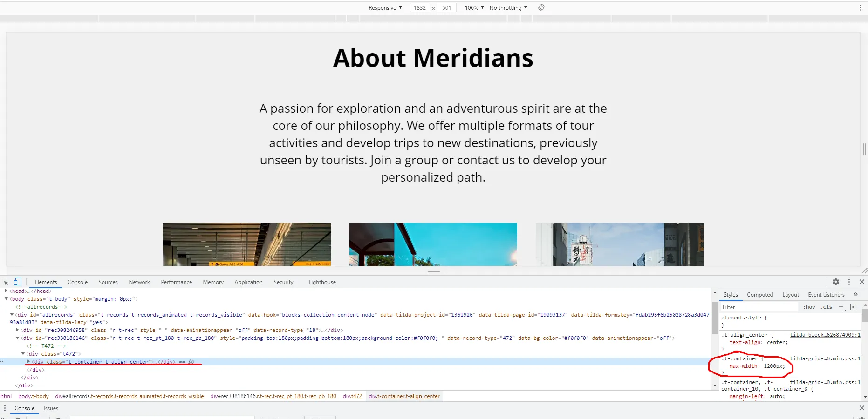Screen dimensions: 868x419
Task: Add a new style rule plus icon
Action: point(841,307)
